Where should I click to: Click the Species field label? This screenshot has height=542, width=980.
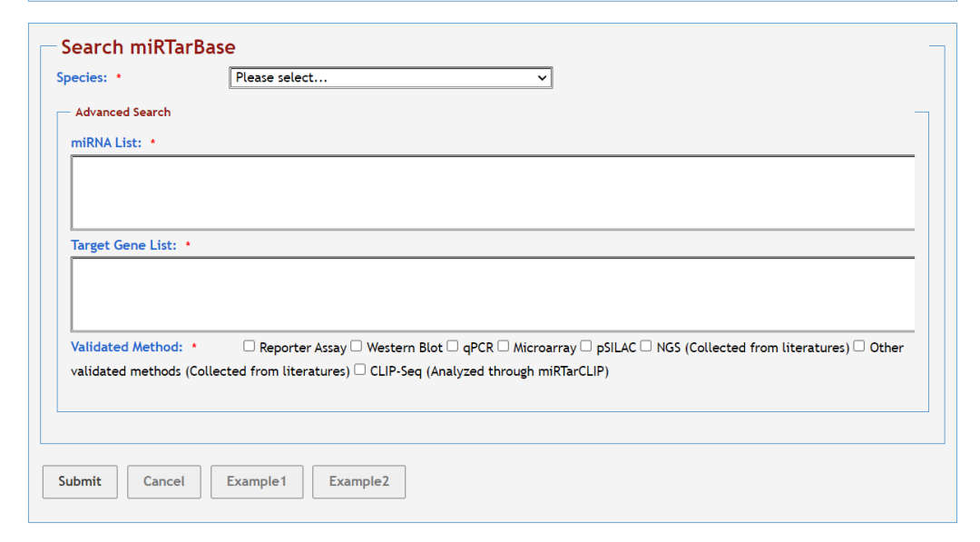[82, 78]
